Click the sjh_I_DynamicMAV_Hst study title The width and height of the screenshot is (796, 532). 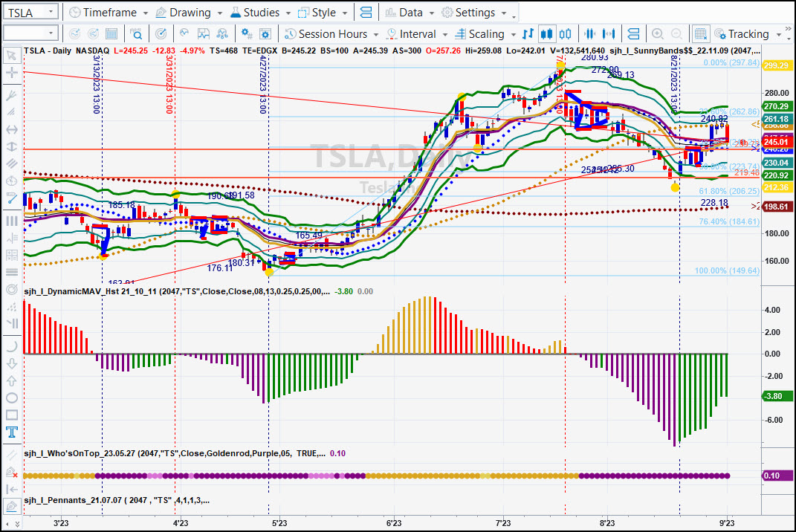[176, 291]
